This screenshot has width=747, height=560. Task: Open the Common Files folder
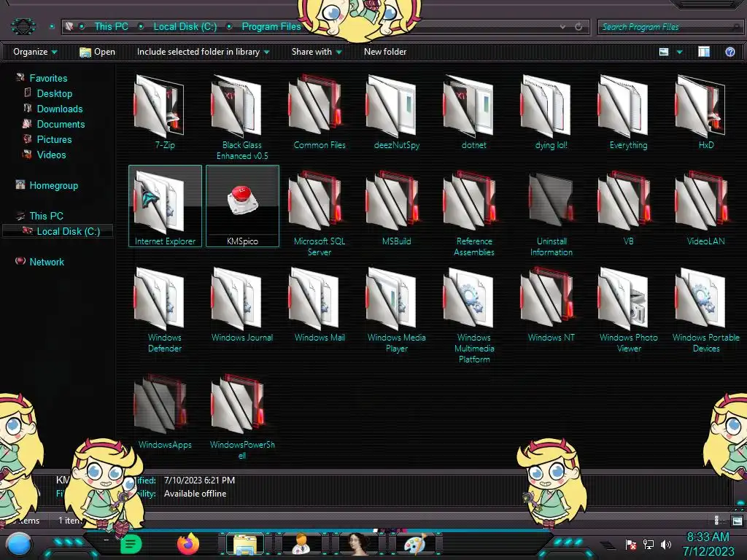point(320,113)
